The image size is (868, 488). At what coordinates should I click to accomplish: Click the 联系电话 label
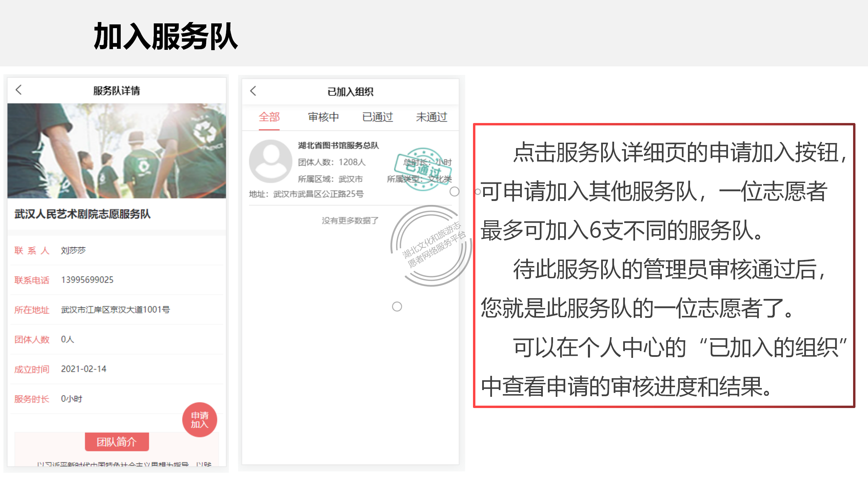pyautogui.click(x=32, y=280)
